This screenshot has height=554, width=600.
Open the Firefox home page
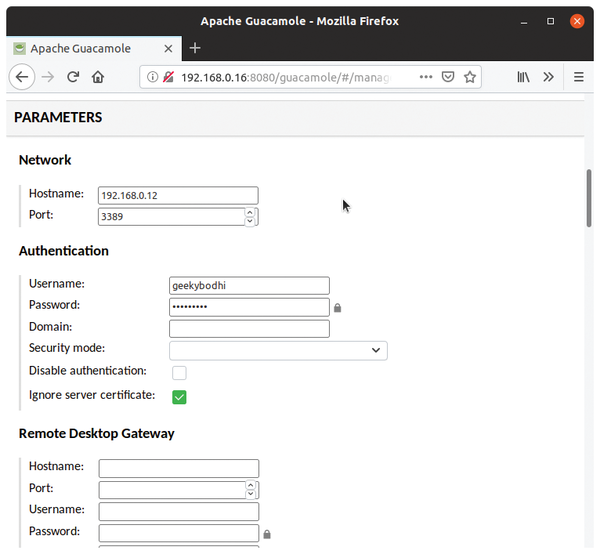98,77
